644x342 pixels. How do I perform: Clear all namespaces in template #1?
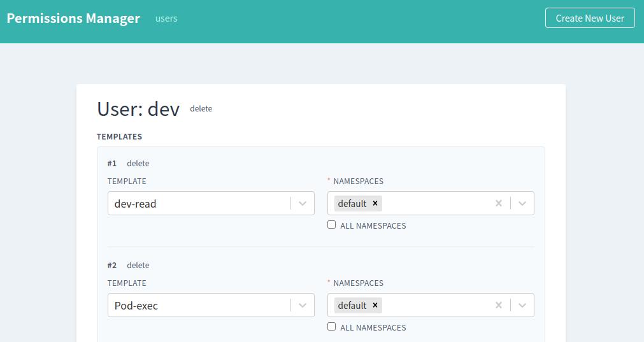(x=499, y=203)
